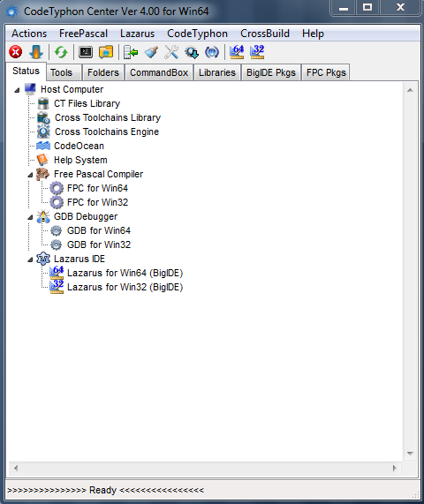The height and width of the screenshot is (504, 424).
Task: Open the black terminal console icon
Action: pyautogui.click(x=86, y=52)
